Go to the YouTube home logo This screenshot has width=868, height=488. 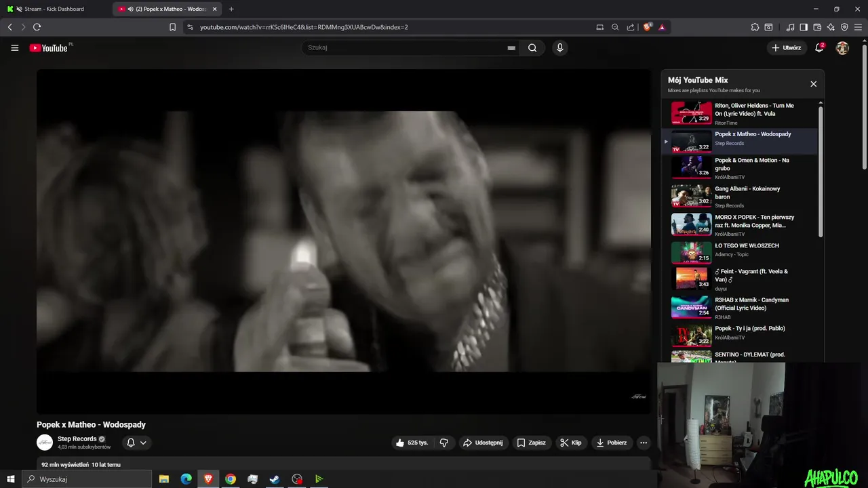coord(49,48)
